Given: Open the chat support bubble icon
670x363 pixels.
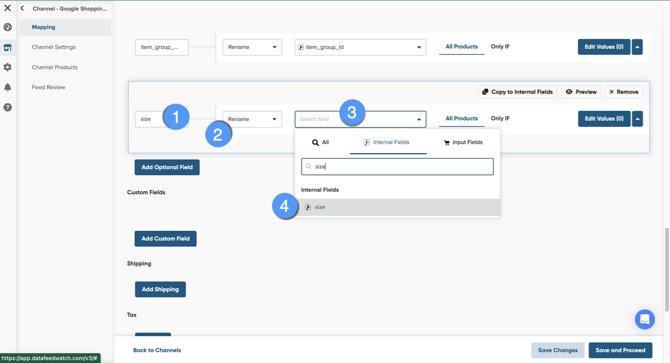Looking at the screenshot, I should pyautogui.click(x=644, y=319).
